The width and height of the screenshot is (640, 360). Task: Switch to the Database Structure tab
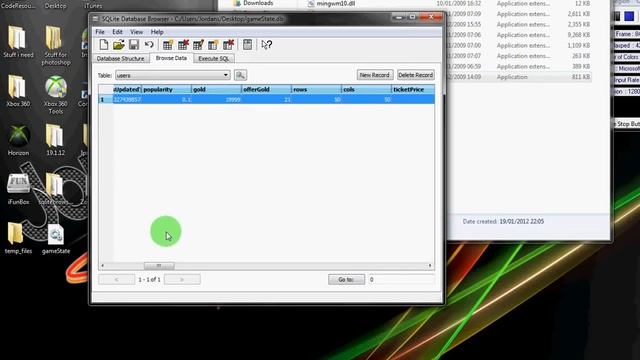[120, 58]
